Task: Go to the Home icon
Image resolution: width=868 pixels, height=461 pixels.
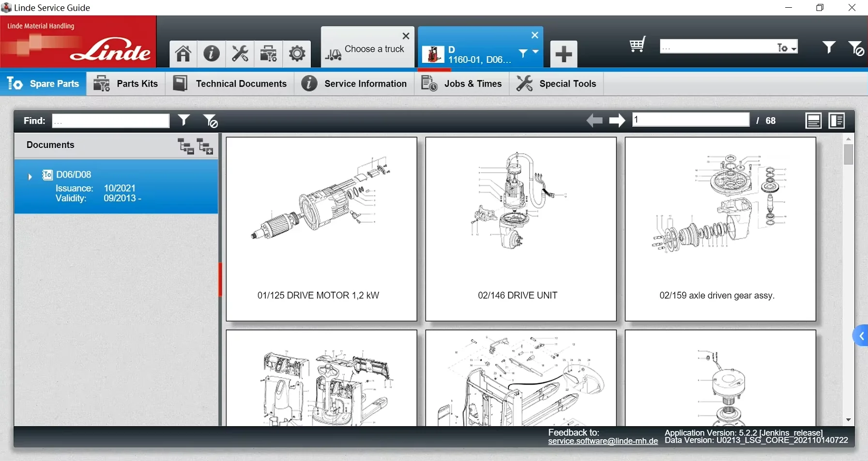Action: tap(183, 53)
